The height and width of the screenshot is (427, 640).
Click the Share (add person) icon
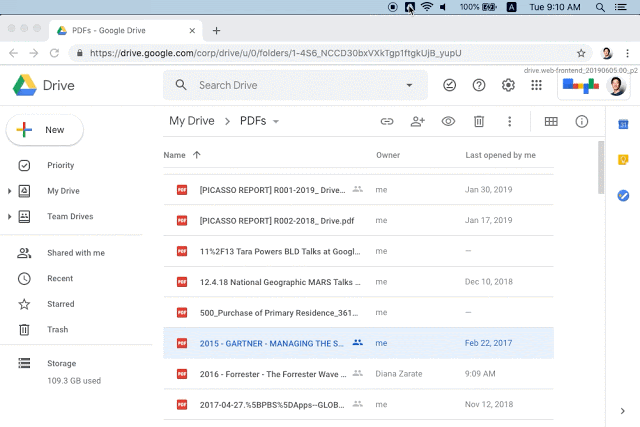point(418,122)
